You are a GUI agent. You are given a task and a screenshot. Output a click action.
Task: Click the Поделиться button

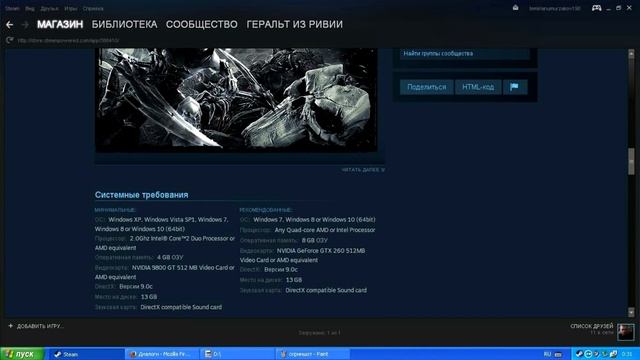427,87
